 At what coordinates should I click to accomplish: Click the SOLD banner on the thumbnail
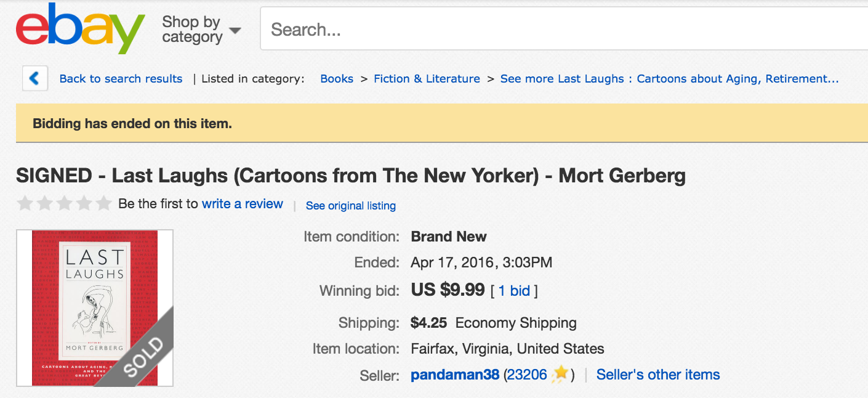click(142, 357)
